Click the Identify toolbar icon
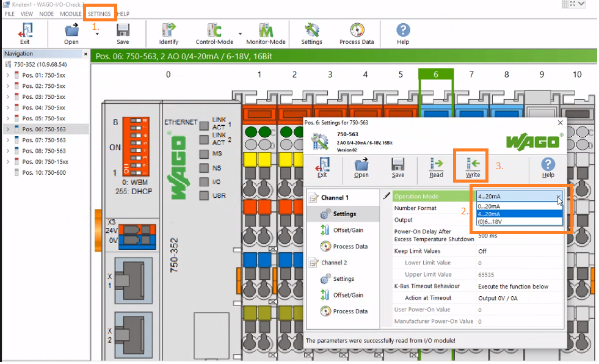This screenshot has height=364, width=599. click(169, 33)
